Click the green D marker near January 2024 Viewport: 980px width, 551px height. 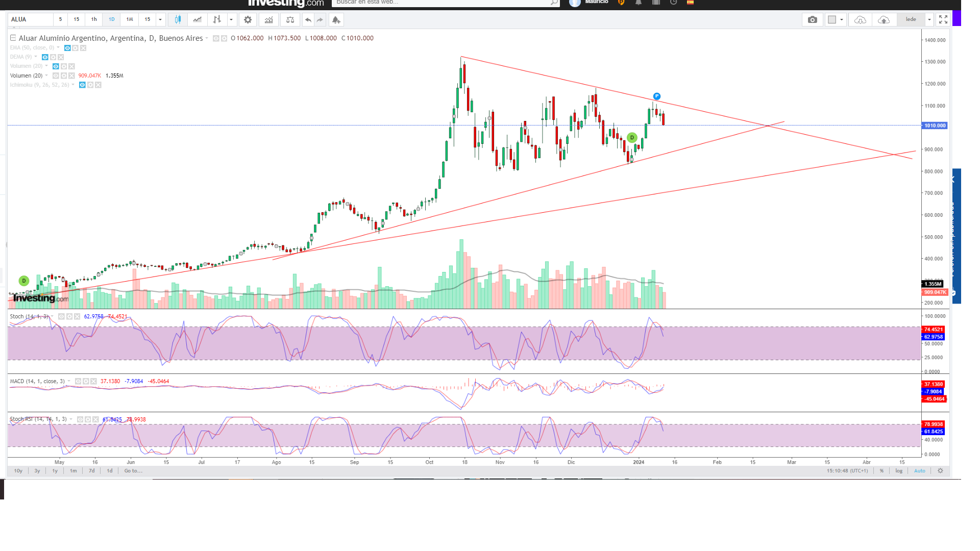632,138
